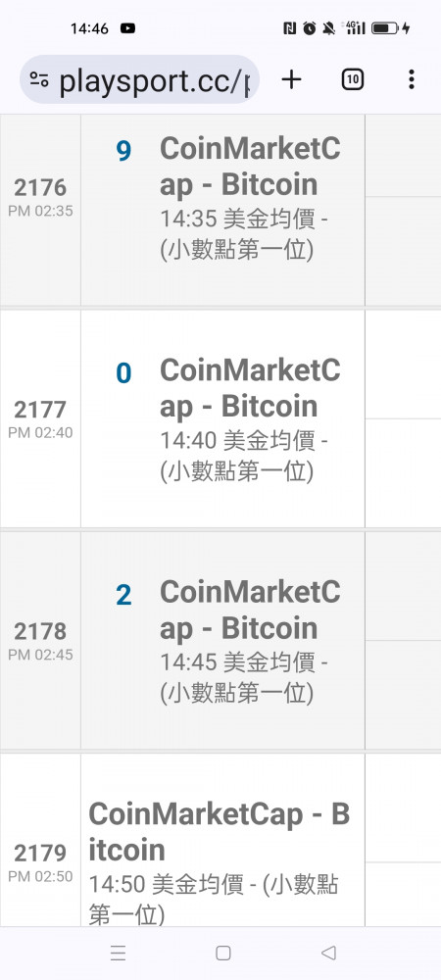Image resolution: width=441 pixels, height=980 pixels.
Task: Tap the Android back navigation button
Action: pos(328,953)
